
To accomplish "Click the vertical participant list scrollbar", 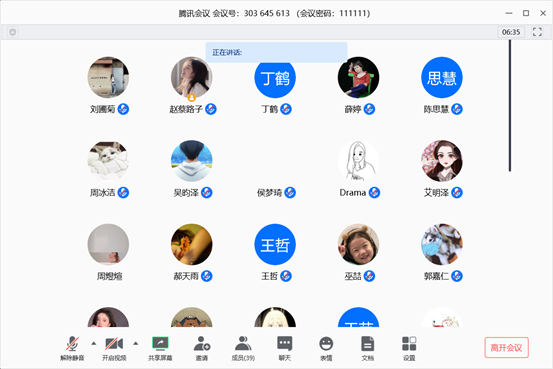I will pyautogui.click(x=510, y=106).
